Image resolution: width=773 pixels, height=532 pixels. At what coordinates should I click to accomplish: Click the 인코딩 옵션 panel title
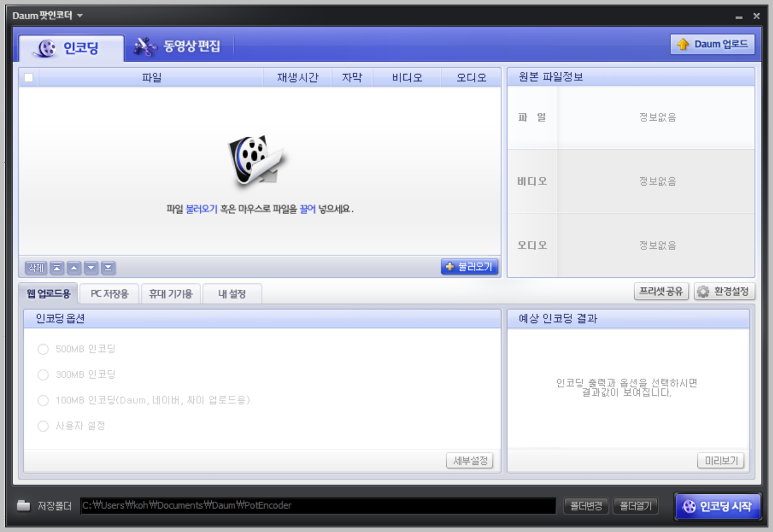[60, 318]
